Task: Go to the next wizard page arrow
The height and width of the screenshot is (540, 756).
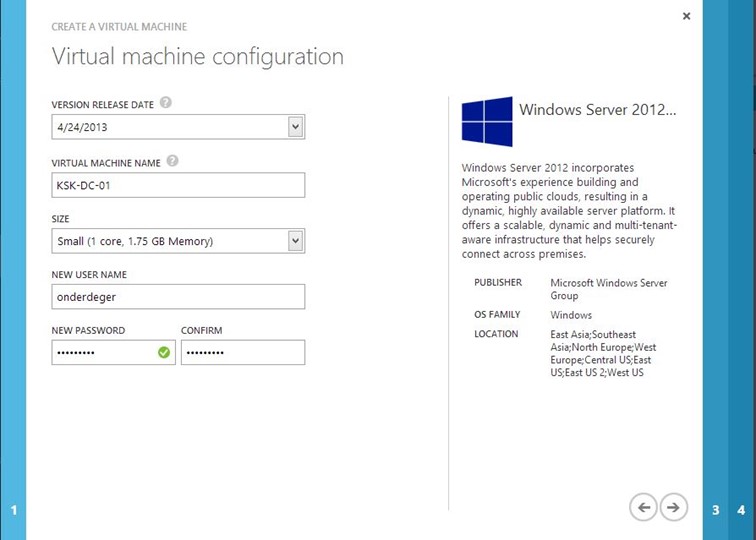Action: [674, 507]
